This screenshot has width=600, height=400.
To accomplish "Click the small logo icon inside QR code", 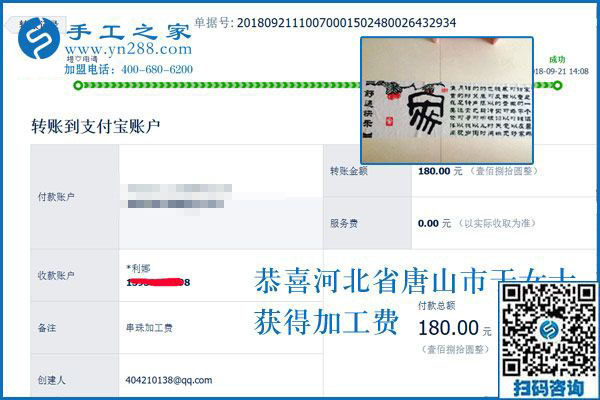I will point(550,329).
